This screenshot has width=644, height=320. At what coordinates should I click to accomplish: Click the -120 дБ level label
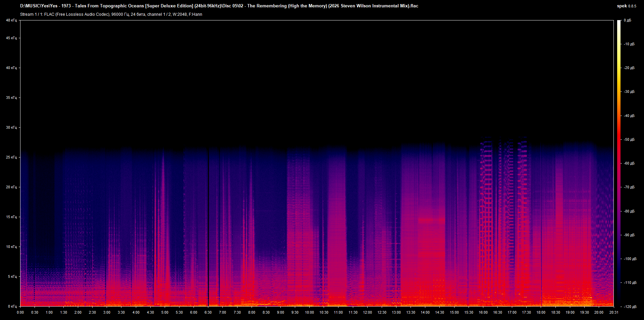(x=630, y=307)
